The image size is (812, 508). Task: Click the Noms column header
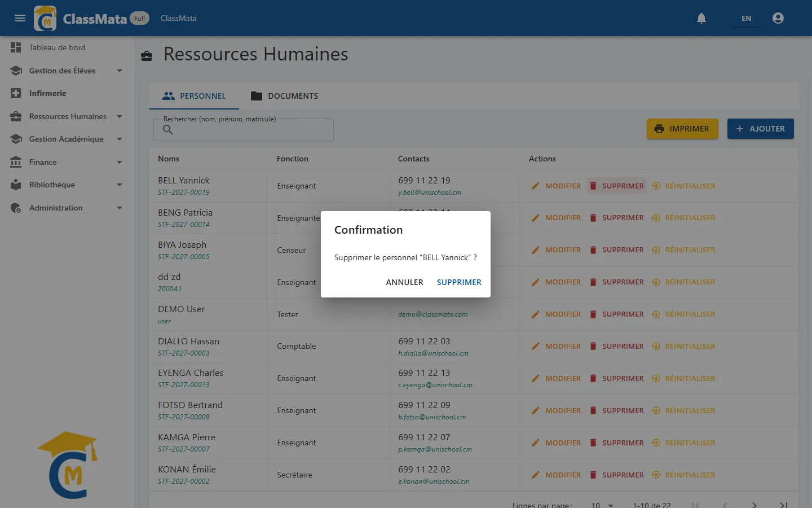(x=169, y=159)
